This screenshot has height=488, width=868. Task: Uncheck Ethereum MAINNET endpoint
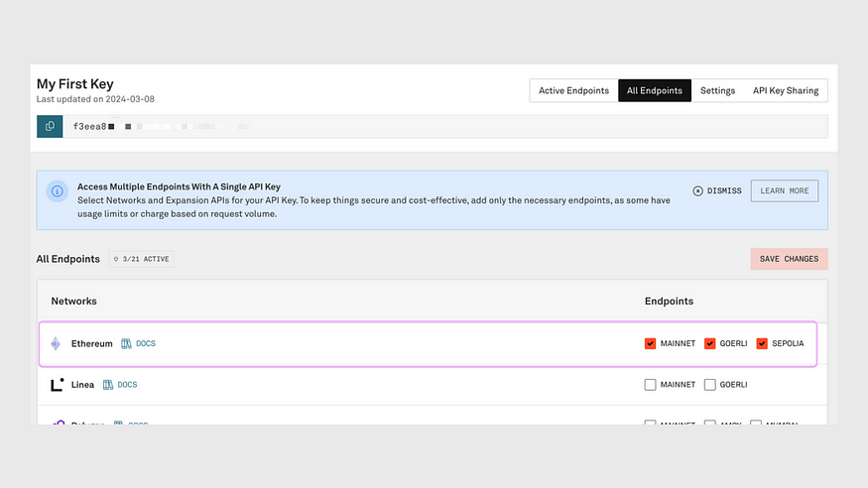coord(650,343)
